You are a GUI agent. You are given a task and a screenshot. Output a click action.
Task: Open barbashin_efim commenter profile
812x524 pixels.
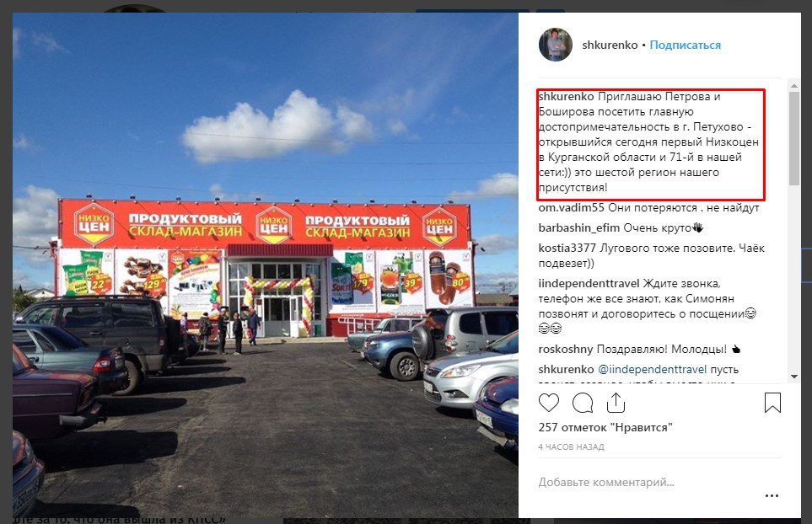pyautogui.click(x=579, y=228)
